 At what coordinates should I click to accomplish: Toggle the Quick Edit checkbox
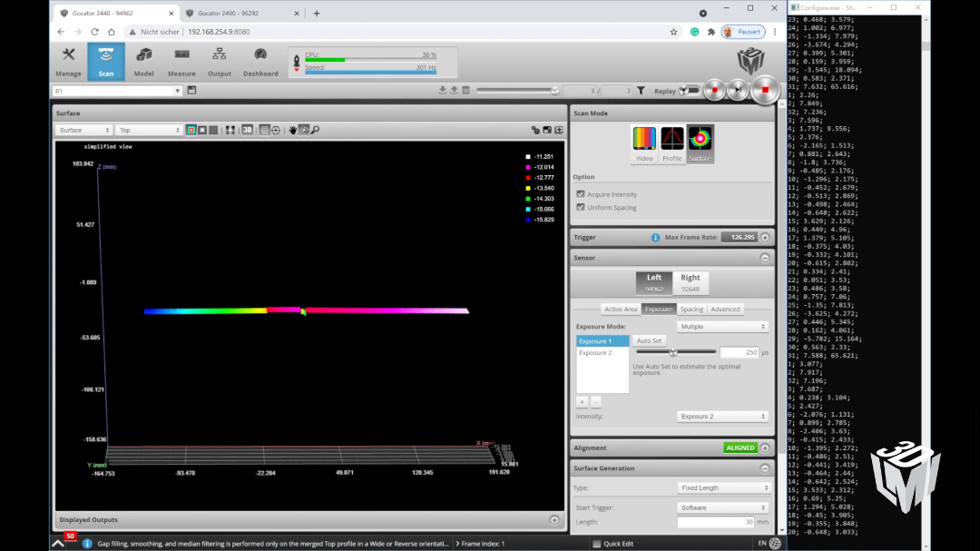tap(597, 544)
